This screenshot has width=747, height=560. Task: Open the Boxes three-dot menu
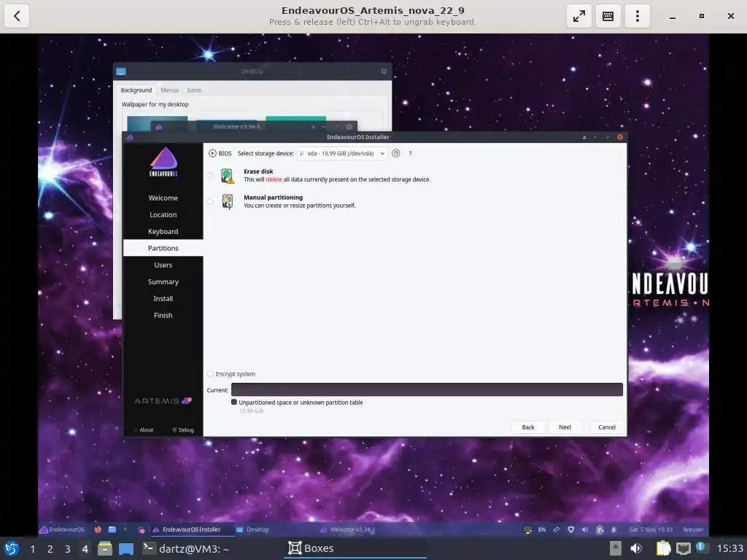click(x=637, y=16)
